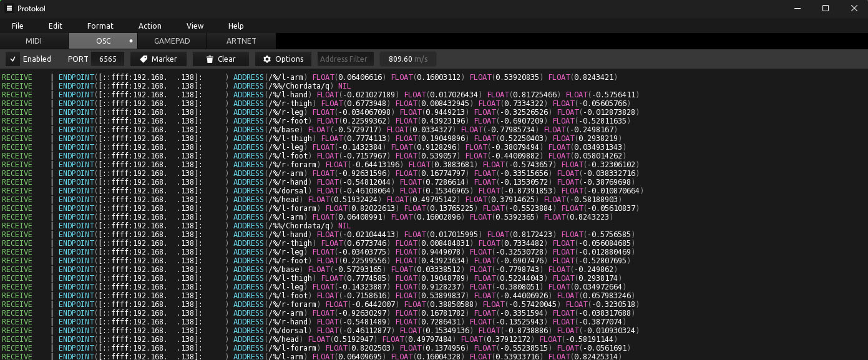868x360 pixels.
Task: Click the trash icon to clear the log
Action: pyautogui.click(x=210, y=59)
